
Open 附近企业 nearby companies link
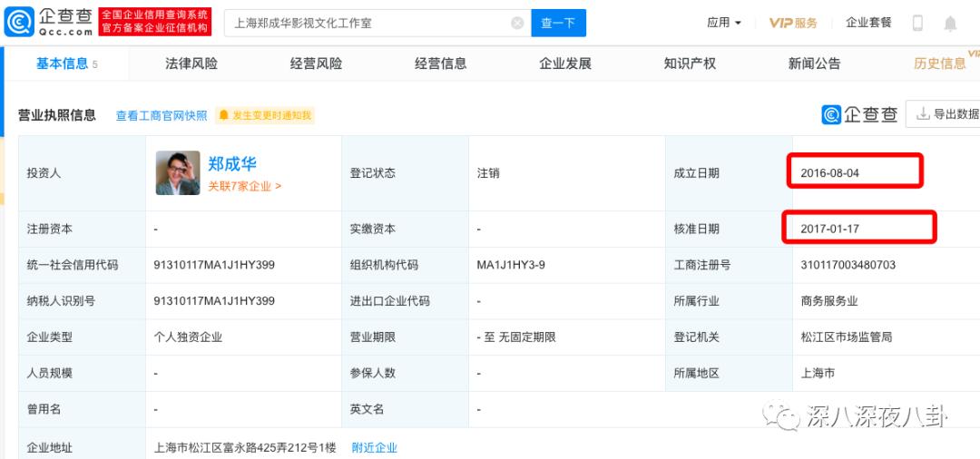point(375,447)
